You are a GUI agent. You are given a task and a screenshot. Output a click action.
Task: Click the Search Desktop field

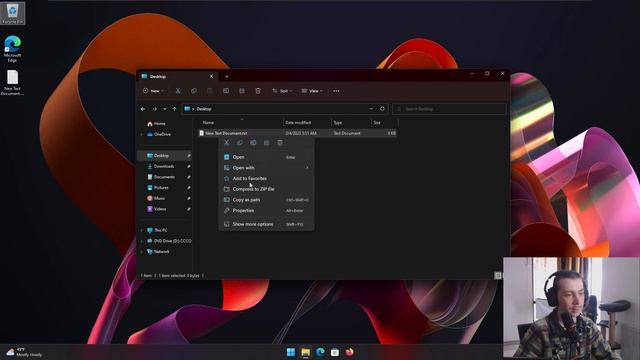click(x=449, y=109)
